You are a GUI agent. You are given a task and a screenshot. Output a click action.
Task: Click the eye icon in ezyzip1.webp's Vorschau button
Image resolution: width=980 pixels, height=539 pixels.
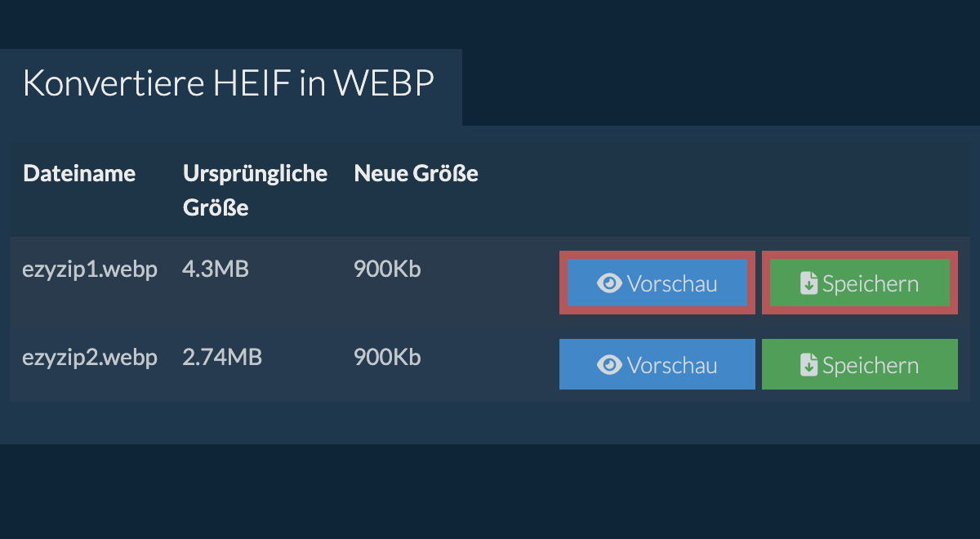click(609, 283)
